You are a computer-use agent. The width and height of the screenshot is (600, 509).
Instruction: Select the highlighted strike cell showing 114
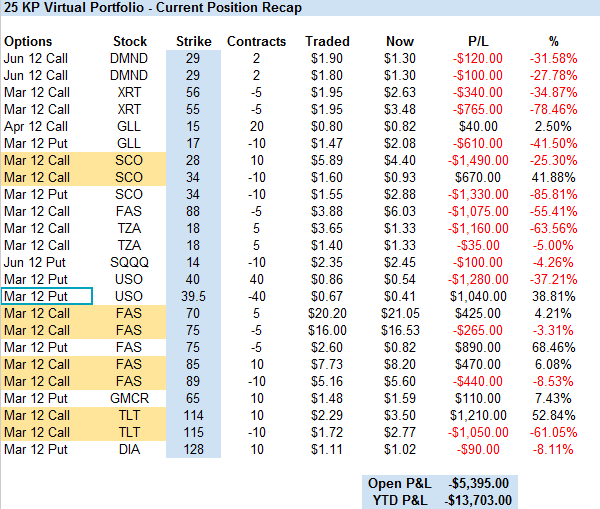tap(193, 416)
